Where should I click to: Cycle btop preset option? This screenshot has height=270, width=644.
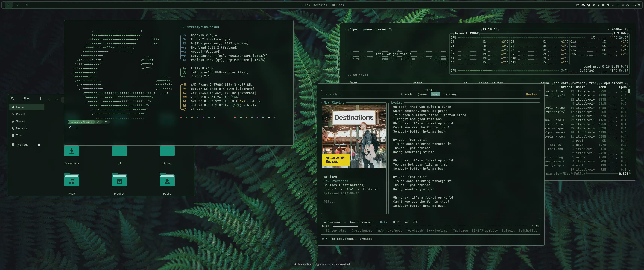[383, 30]
